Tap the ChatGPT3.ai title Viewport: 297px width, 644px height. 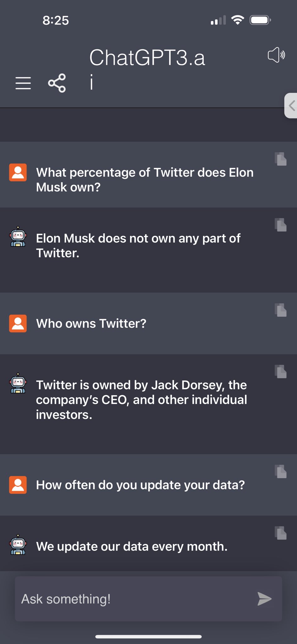pyautogui.click(x=147, y=69)
